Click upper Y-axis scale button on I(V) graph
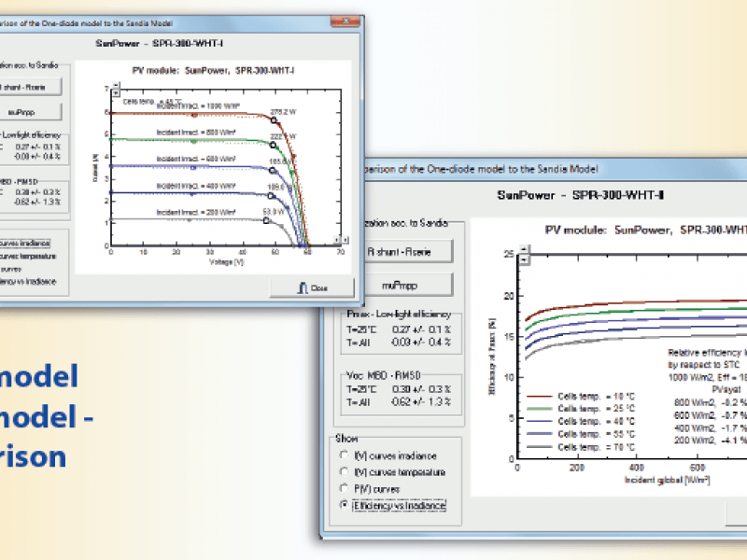This screenshot has height=560, width=747. [115, 86]
